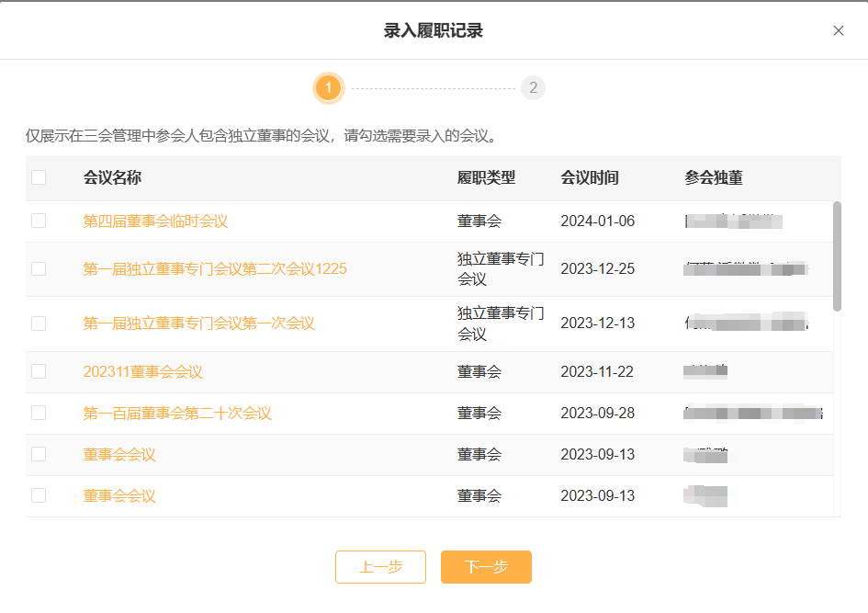Select the 第一百届董事会第二十次会议 checkbox

pos(39,413)
